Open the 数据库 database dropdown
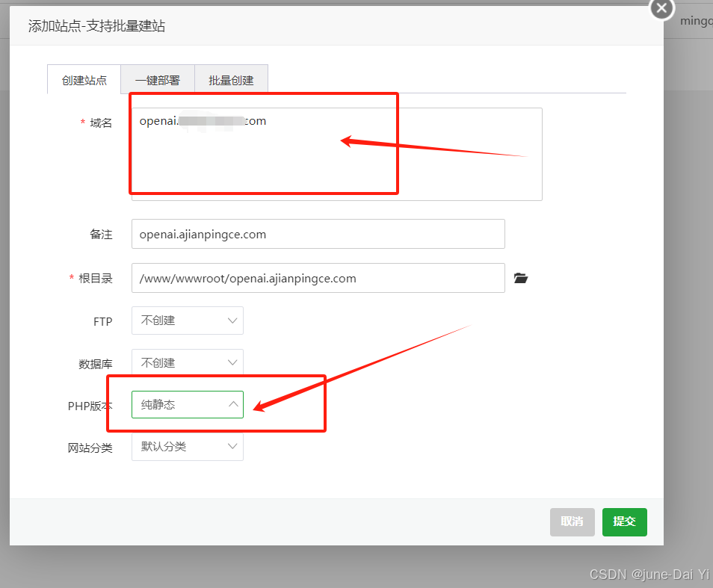The height and width of the screenshot is (588, 713). (188, 362)
